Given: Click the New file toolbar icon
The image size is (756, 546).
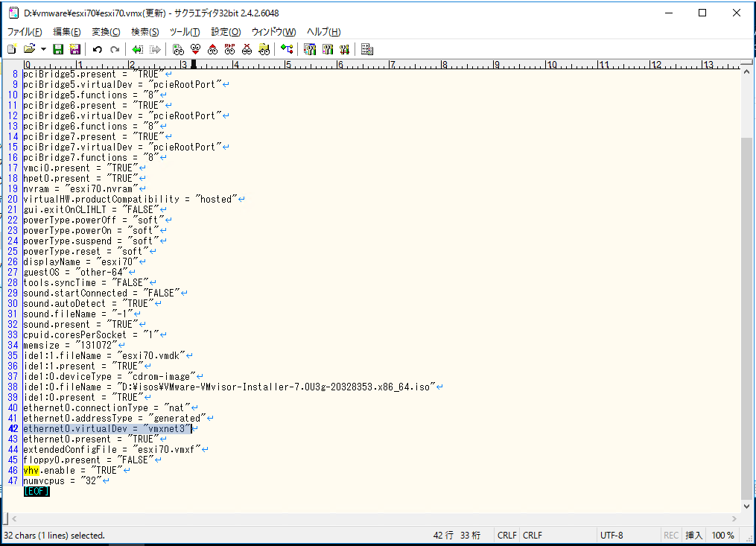Looking at the screenshot, I should [12, 49].
